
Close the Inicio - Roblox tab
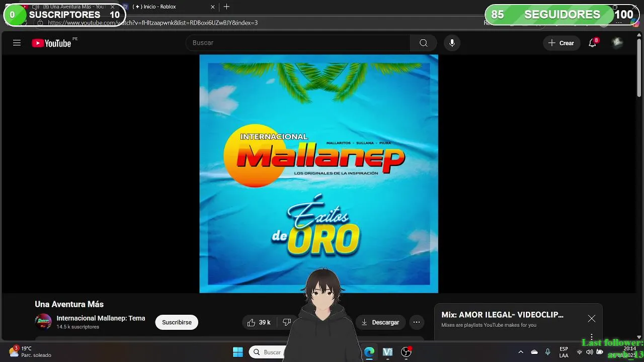pos(213,7)
